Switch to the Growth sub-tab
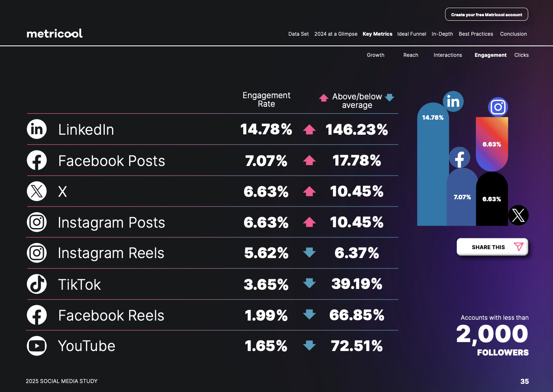Screen dimensions: 553x392 pos(376,55)
